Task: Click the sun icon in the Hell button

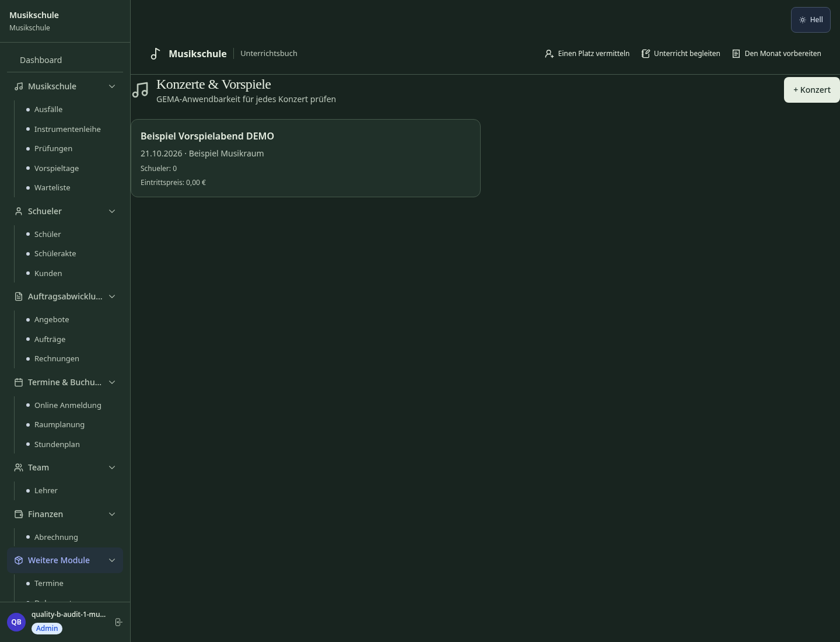Action: (803, 20)
